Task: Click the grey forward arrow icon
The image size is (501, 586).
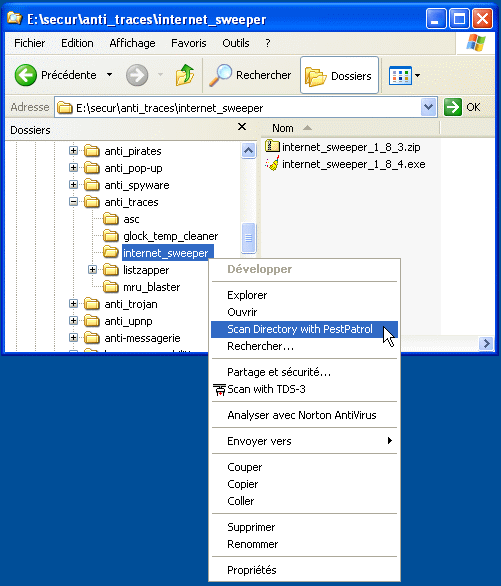Action: pyautogui.click(x=136, y=75)
